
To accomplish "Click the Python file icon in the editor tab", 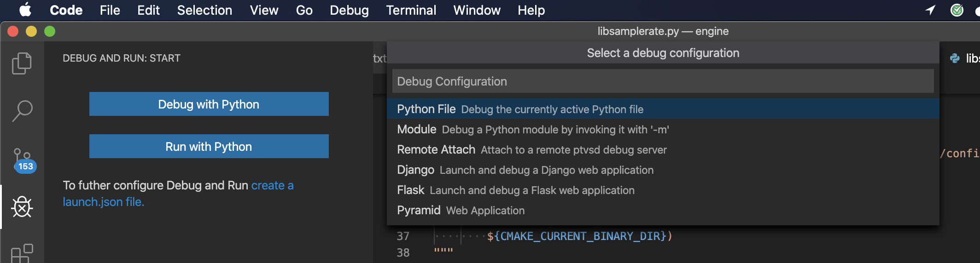I will pyautogui.click(x=955, y=58).
